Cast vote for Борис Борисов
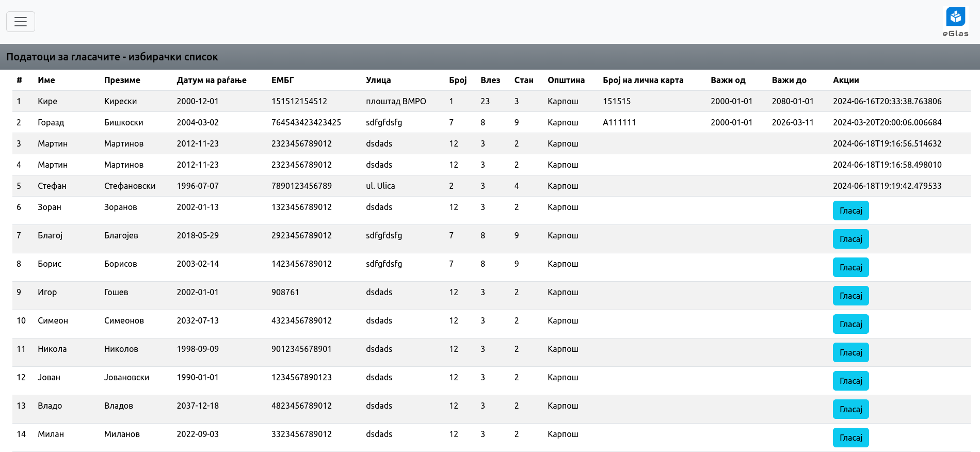Screen dimensions: 980x452 point(850,267)
